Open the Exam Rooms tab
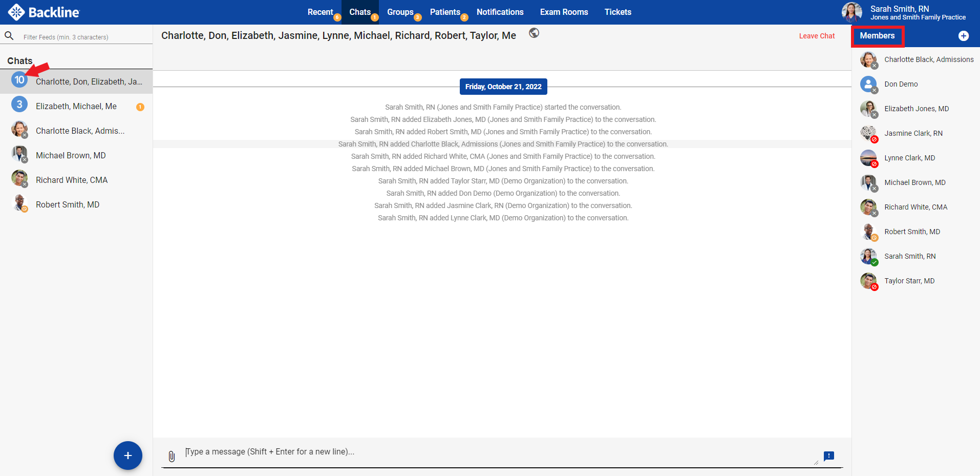The width and height of the screenshot is (980, 476). tap(564, 12)
